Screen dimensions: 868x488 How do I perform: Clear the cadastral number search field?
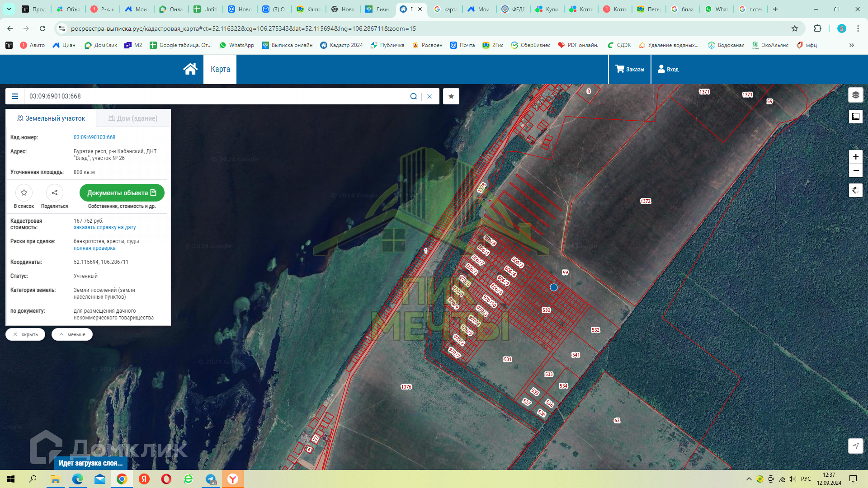[429, 96]
